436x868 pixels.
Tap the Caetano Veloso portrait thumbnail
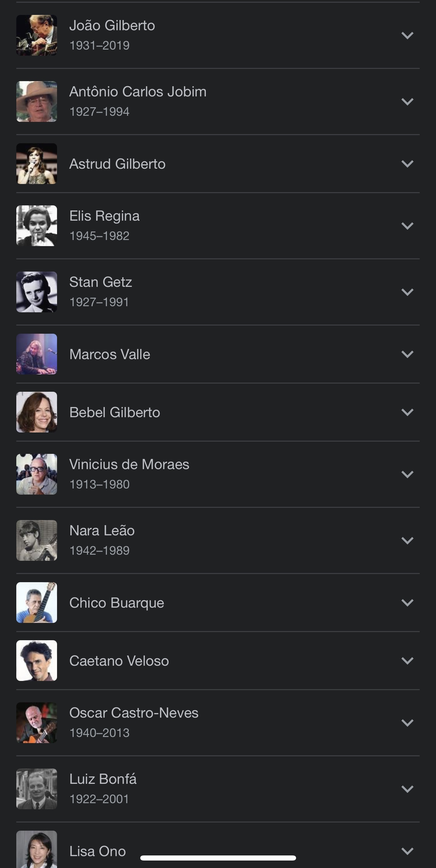(37, 661)
